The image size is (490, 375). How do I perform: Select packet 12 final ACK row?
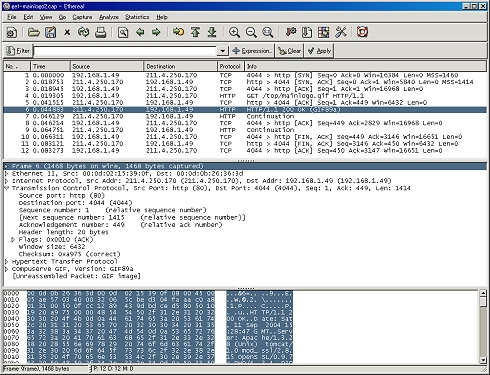coord(245,150)
